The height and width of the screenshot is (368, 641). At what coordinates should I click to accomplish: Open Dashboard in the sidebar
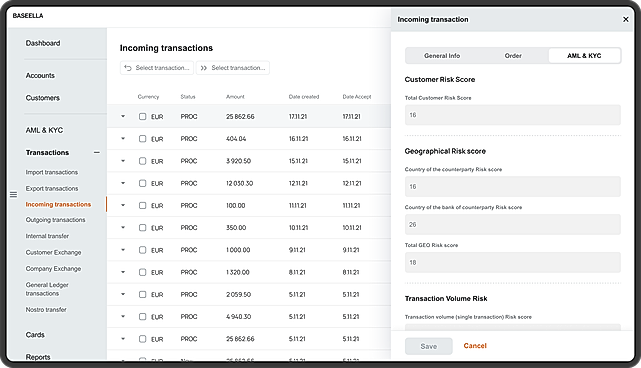(43, 43)
